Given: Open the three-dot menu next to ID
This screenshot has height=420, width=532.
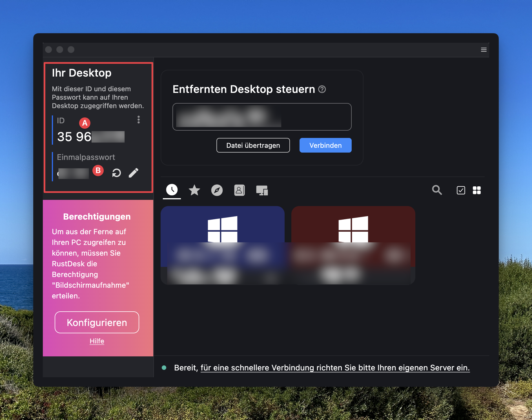Looking at the screenshot, I should coord(138,120).
